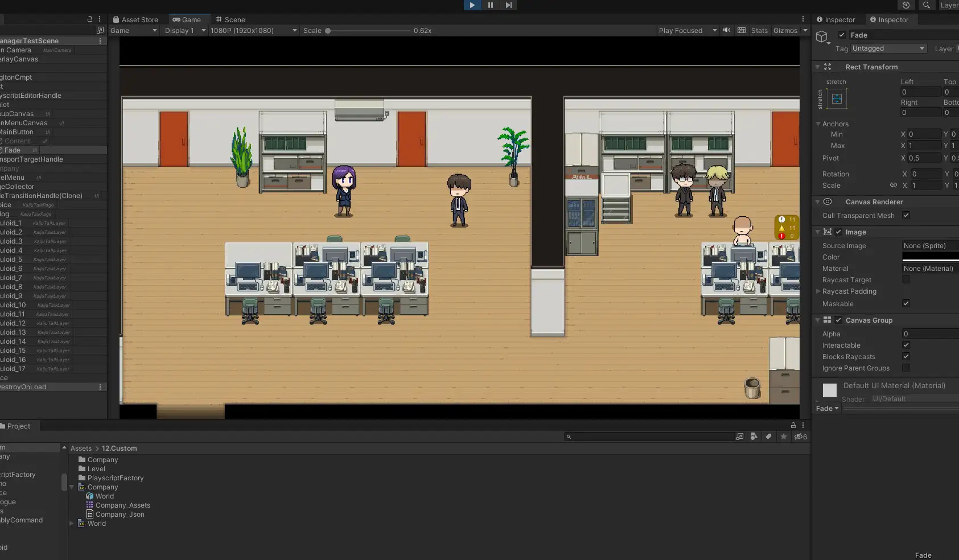Click the scale constrain proportions link icon
The image size is (959, 560).
tap(893, 186)
